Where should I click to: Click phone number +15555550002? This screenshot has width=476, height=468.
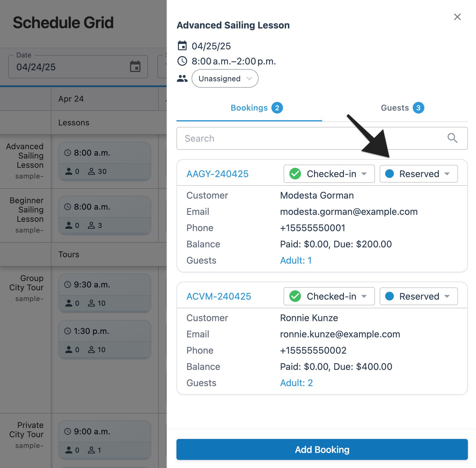(313, 350)
